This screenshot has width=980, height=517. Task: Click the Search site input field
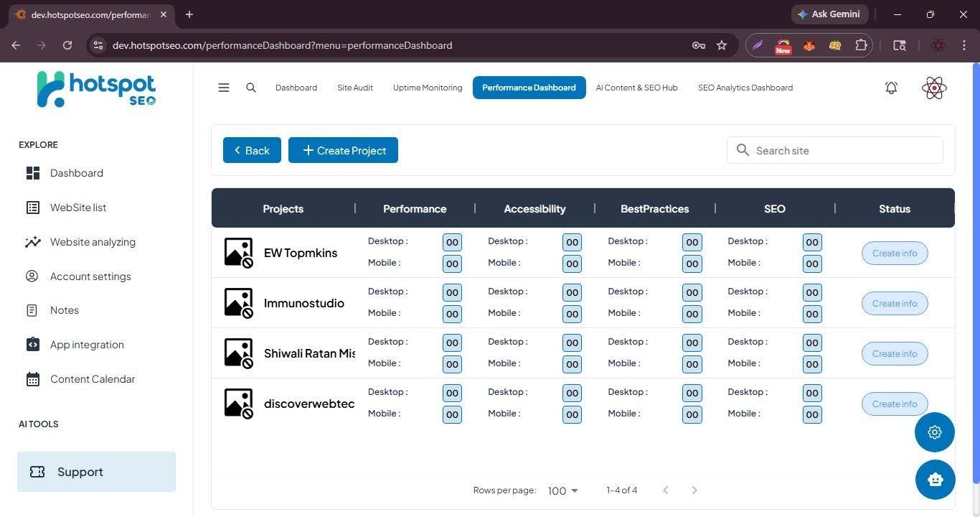[835, 150]
